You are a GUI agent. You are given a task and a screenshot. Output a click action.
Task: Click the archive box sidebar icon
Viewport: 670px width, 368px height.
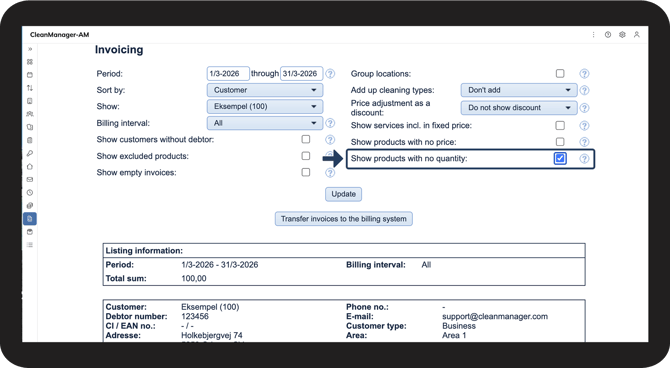coord(30,232)
